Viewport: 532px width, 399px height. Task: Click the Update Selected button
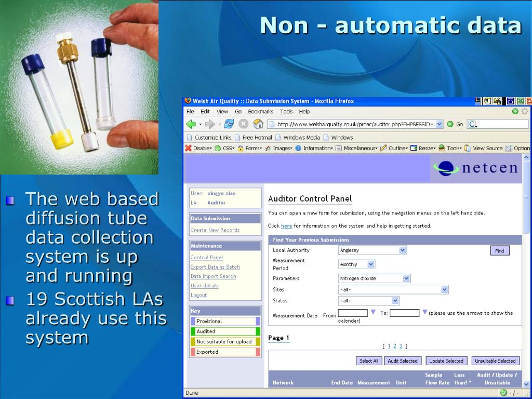coord(446,361)
